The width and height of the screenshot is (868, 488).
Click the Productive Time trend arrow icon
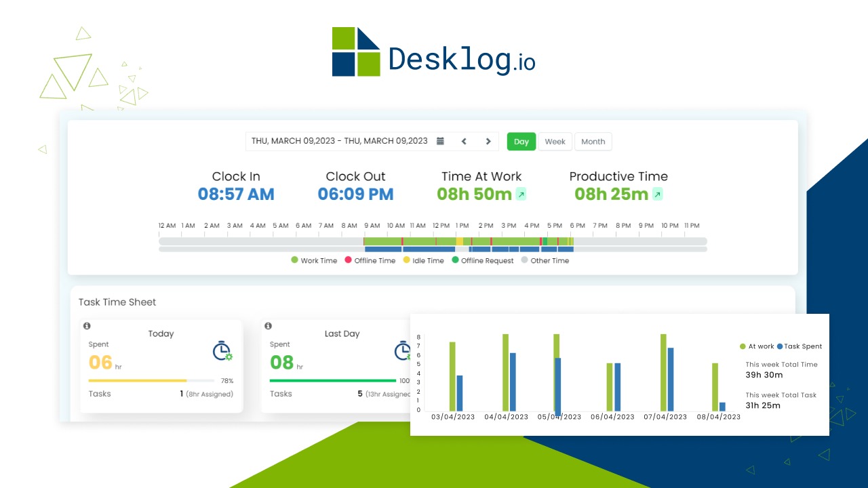[x=658, y=195]
